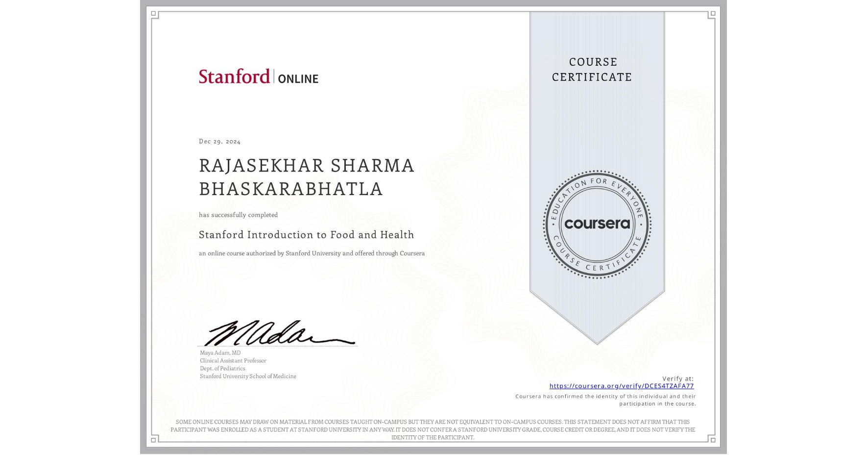Open the coursera.org verify link

[622, 386]
